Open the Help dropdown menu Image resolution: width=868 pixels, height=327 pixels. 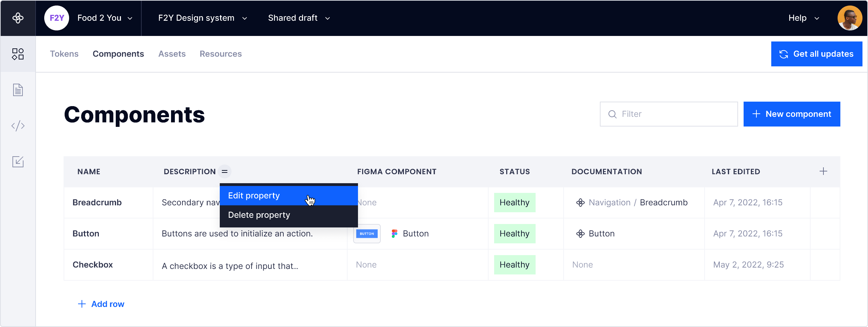803,18
